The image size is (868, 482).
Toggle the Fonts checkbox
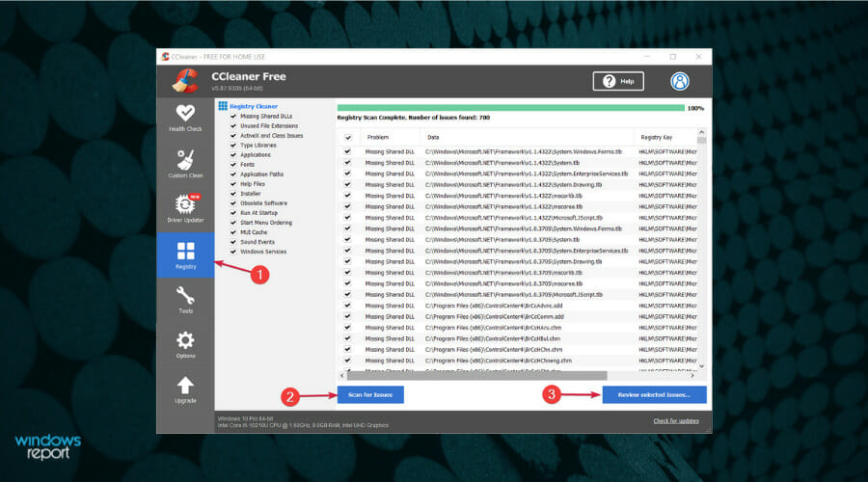[233, 164]
